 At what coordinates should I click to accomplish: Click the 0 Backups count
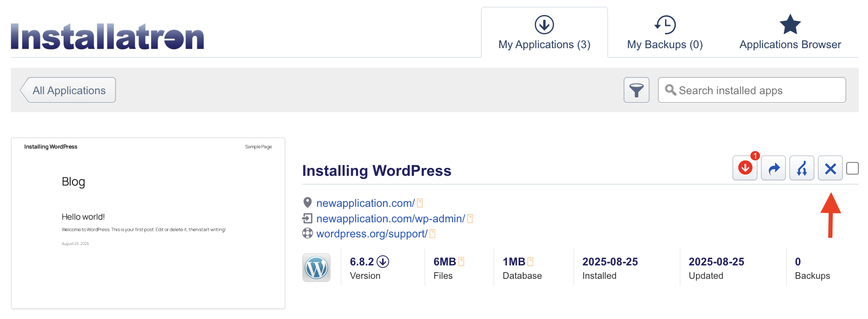point(798,262)
